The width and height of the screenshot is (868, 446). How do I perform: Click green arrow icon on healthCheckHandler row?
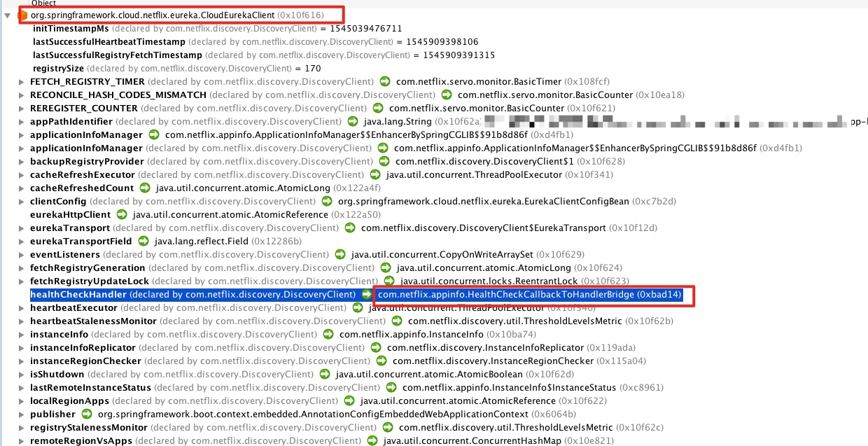pos(367,294)
